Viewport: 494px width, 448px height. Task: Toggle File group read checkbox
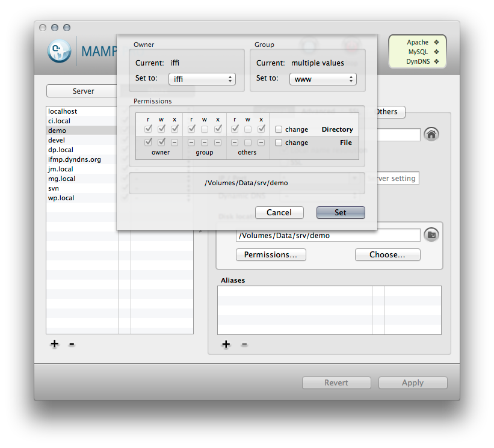[x=191, y=143]
